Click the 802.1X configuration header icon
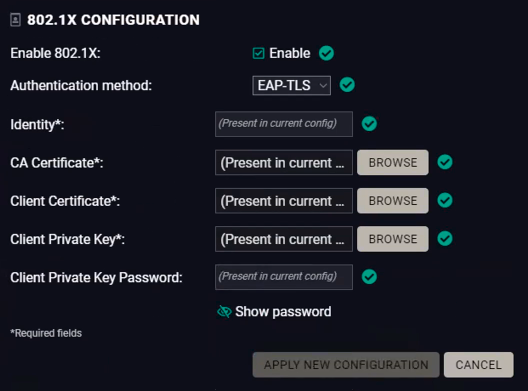Viewport: 528px width, 391px height. pyautogui.click(x=15, y=20)
